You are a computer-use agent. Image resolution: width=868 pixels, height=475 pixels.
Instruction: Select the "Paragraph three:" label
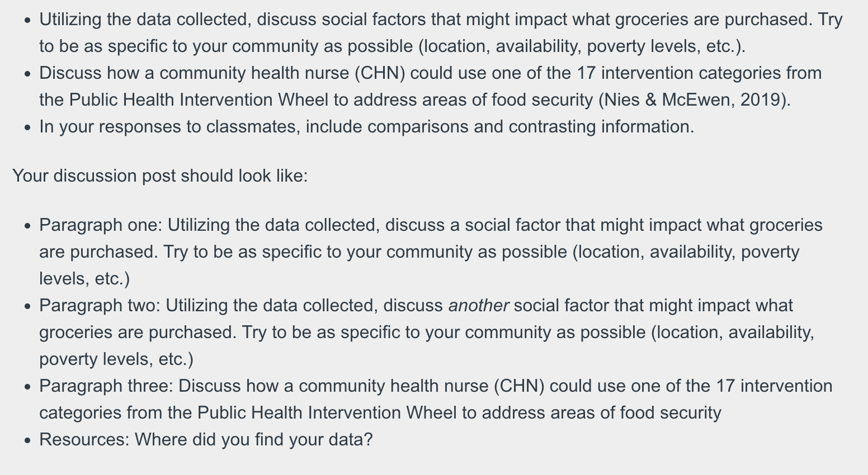point(106,386)
